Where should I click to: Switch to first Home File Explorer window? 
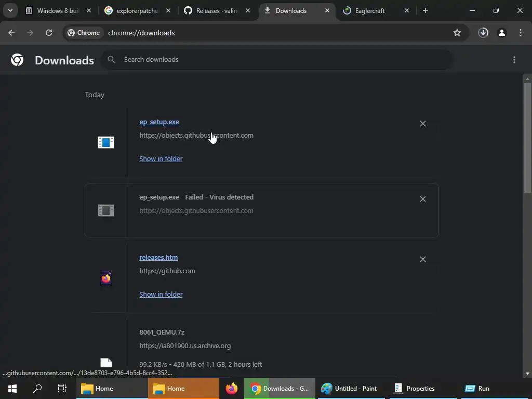tap(112, 389)
